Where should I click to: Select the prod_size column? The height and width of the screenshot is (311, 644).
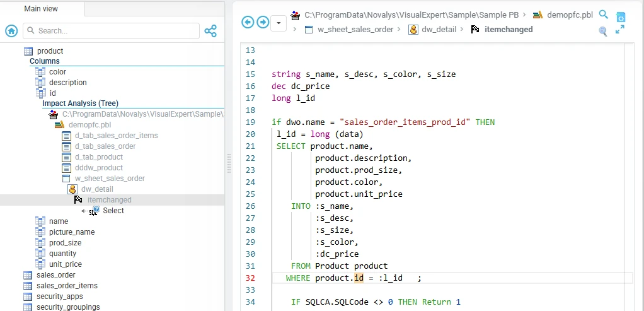coord(66,243)
